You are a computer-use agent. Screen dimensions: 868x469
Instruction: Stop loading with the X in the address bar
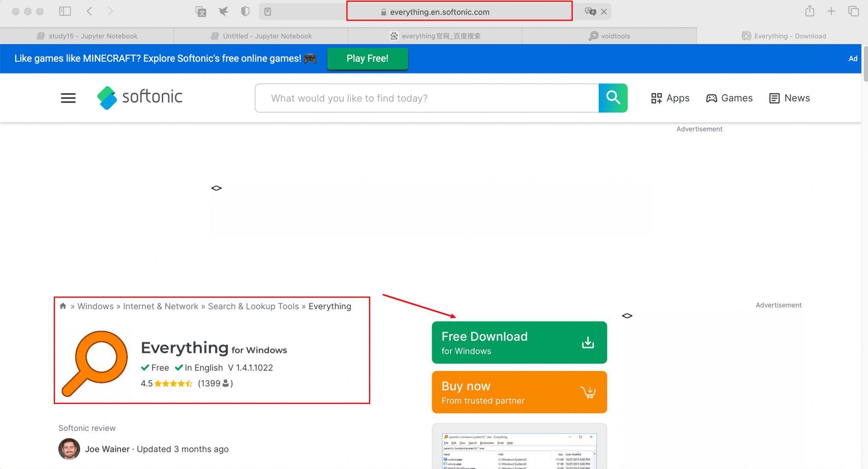[x=604, y=12]
